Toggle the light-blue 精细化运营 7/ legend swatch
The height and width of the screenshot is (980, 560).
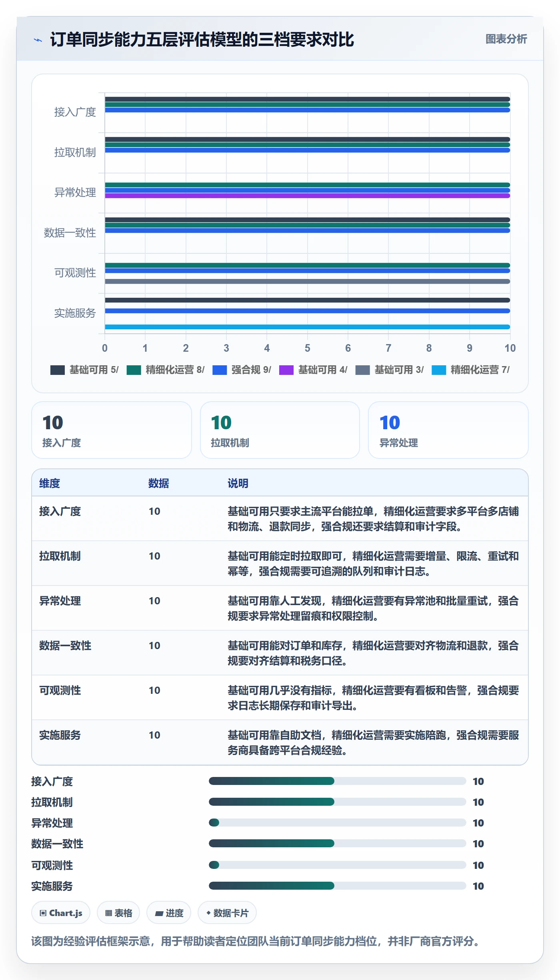[439, 370]
